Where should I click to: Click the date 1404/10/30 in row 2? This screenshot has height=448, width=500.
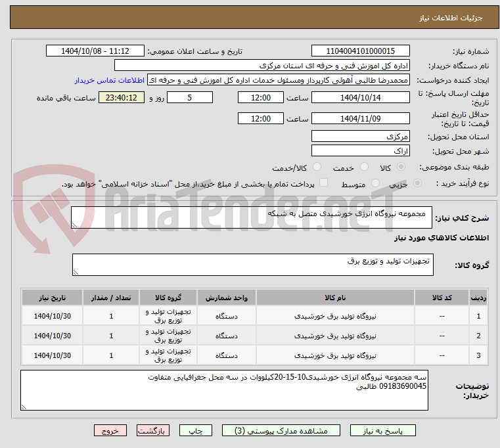coord(53,336)
